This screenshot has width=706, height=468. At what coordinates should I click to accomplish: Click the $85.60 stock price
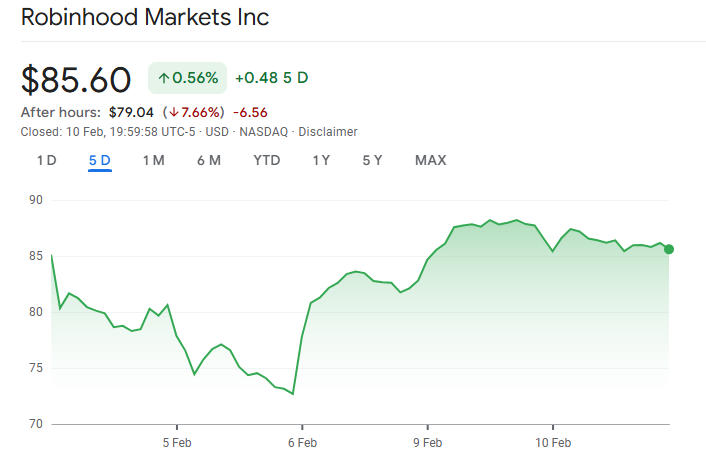(x=76, y=79)
